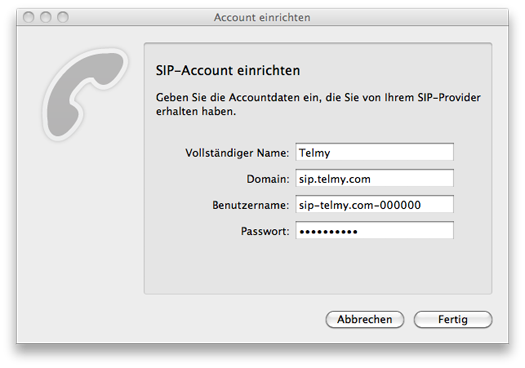Close the Account einrichten window
This screenshot has height=368, width=525.
coord(28,17)
